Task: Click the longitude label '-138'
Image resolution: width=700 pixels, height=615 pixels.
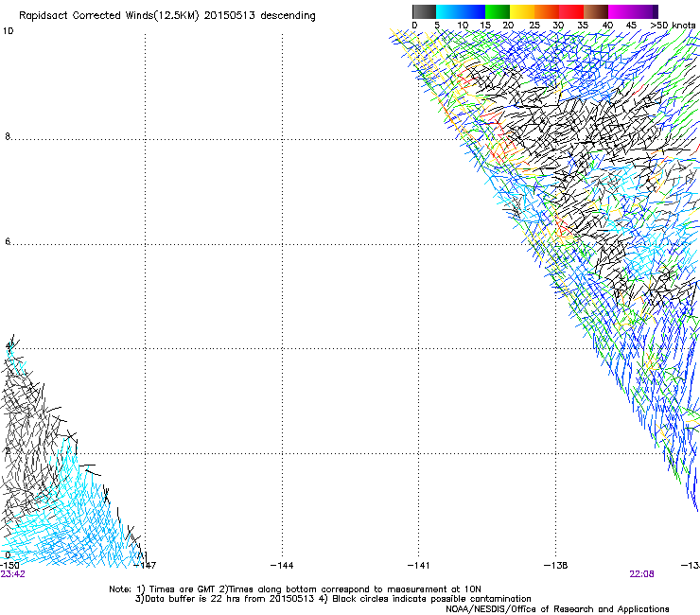Action: click(556, 565)
